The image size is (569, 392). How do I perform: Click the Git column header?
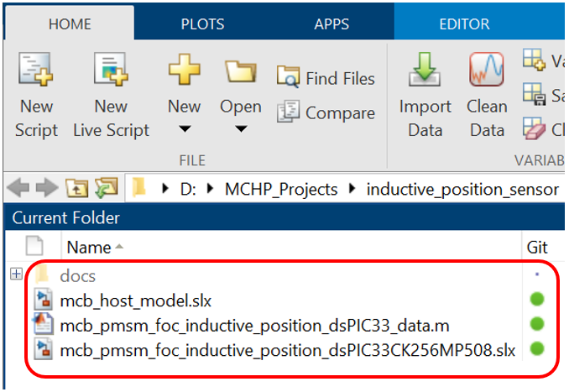click(537, 248)
